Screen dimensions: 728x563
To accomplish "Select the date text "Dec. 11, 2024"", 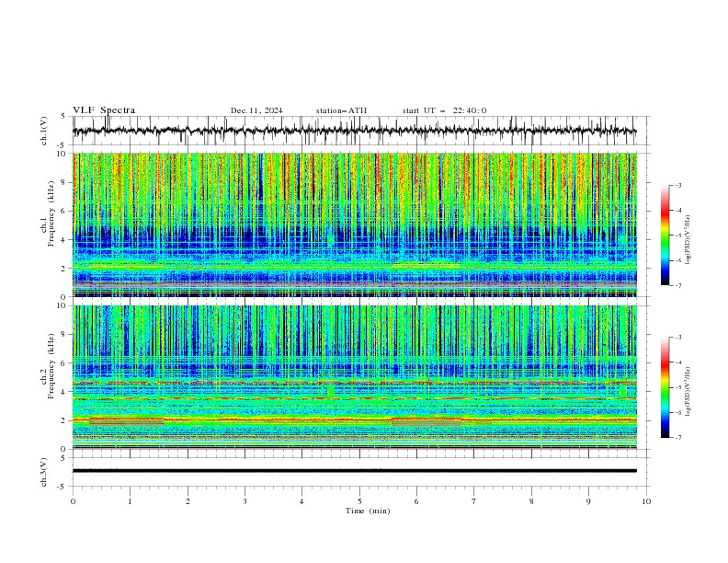I will coord(256,110).
